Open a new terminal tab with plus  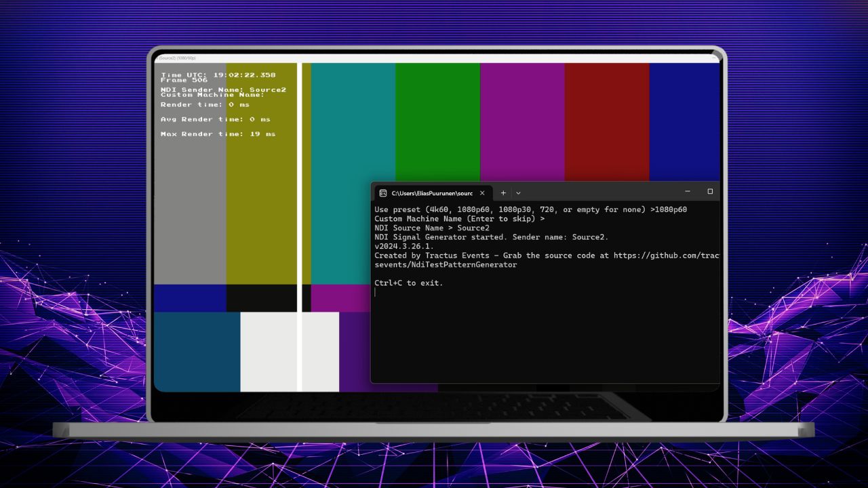tap(503, 193)
